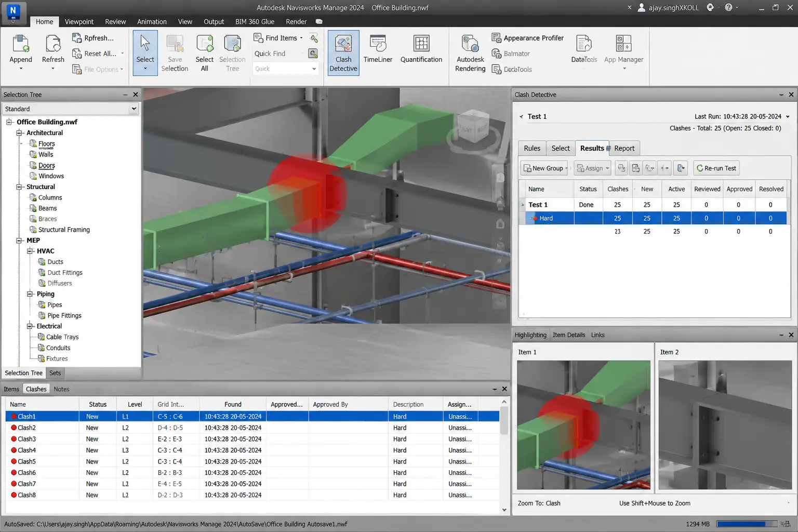Switch to the Viewpoint ribbon tab
The image size is (798, 532).
[x=79, y=22]
